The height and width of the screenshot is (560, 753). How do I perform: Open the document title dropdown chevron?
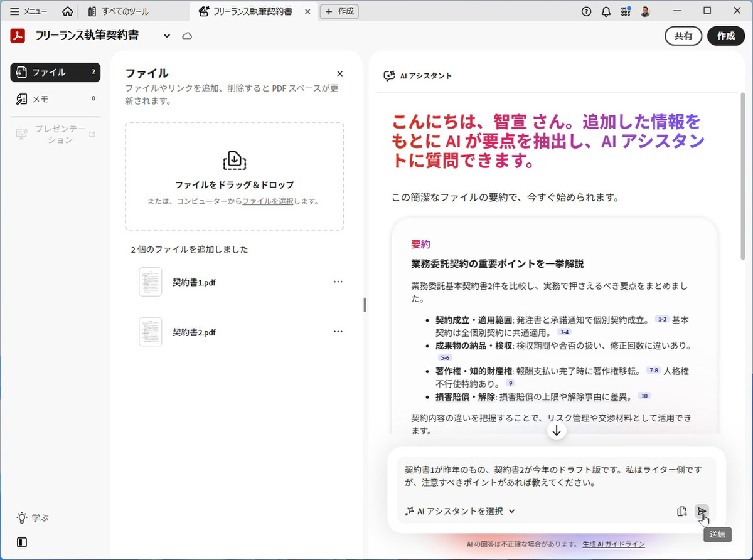click(167, 36)
